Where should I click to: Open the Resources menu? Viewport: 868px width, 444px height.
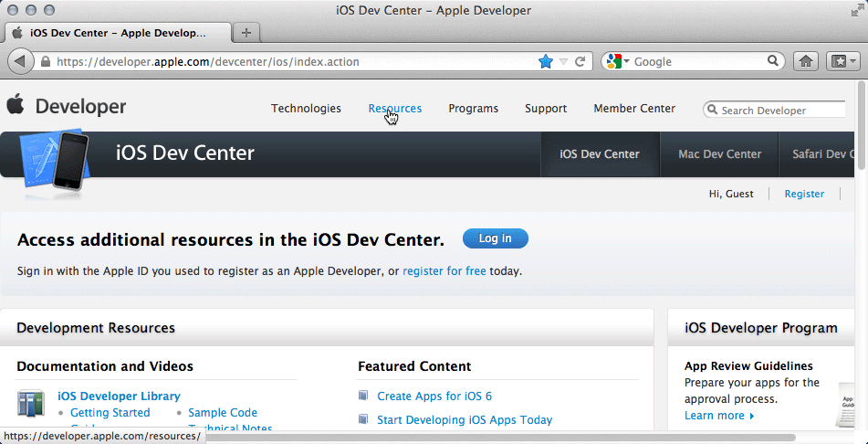pyautogui.click(x=394, y=109)
